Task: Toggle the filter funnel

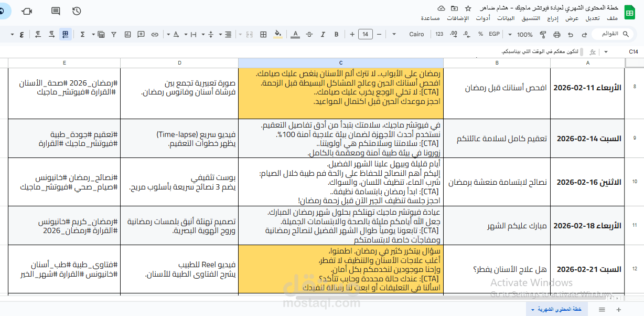Action: pos(114,35)
